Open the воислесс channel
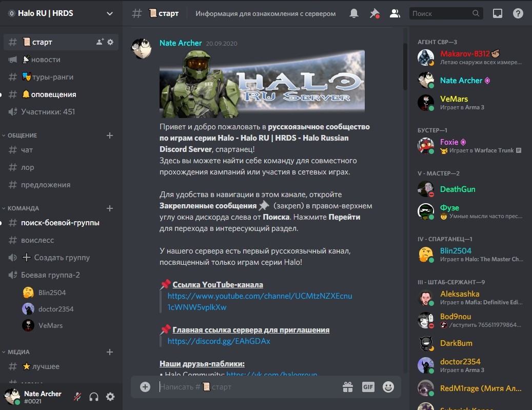The height and width of the screenshot is (410, 532). [61, 240]
